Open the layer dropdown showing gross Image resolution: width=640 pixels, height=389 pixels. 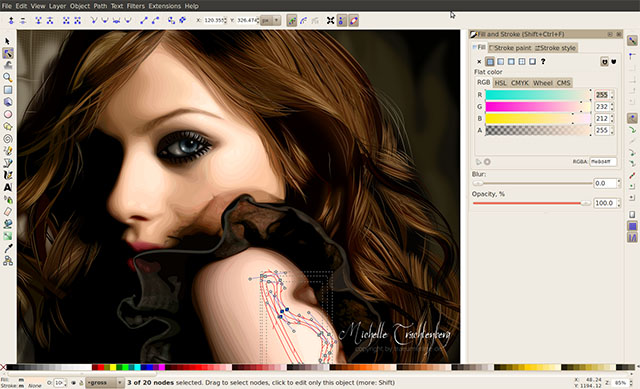click(104, 383)
